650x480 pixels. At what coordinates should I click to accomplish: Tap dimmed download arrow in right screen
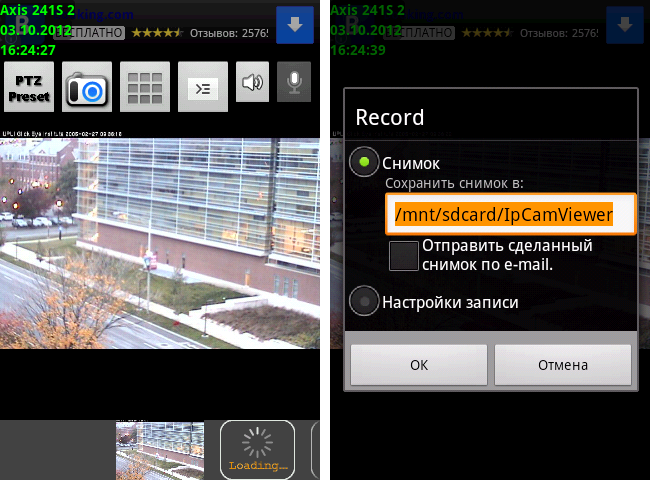point(625,25)
